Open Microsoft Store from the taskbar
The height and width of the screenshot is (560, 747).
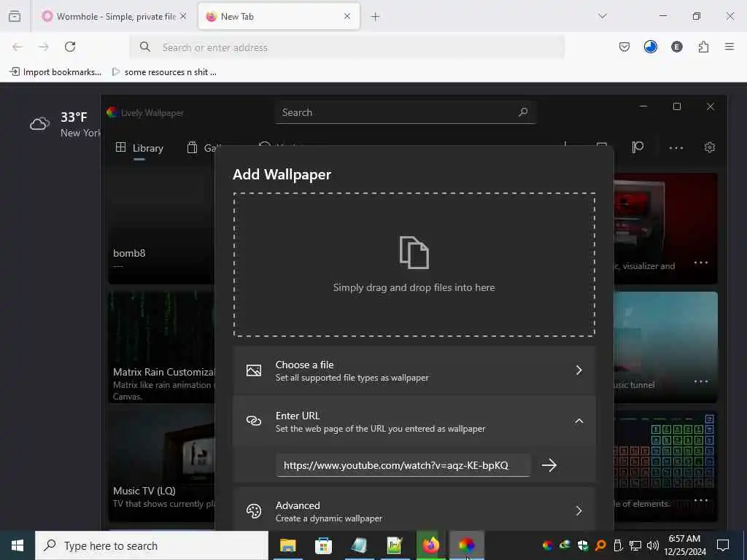click(x=323, y=545)
